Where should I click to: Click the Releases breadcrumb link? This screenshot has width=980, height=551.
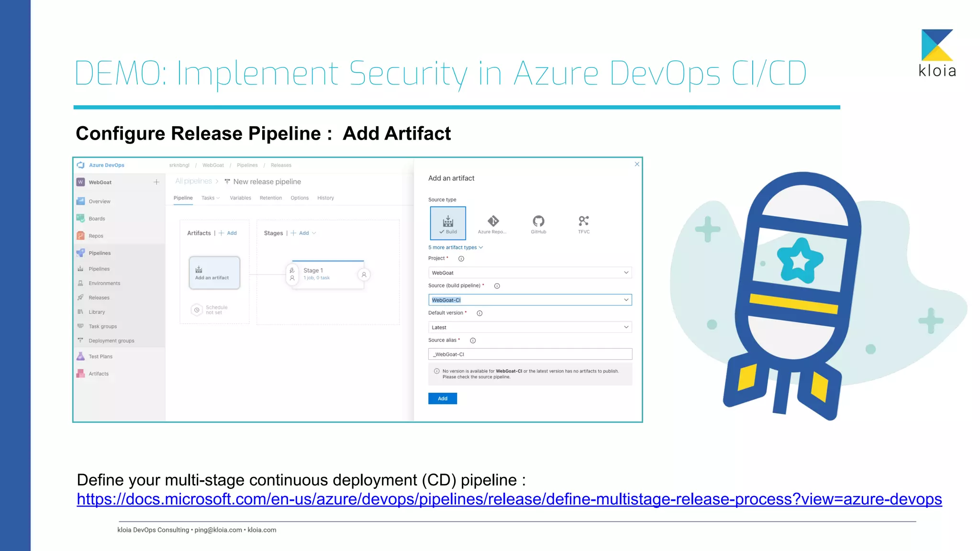point(281,165)
